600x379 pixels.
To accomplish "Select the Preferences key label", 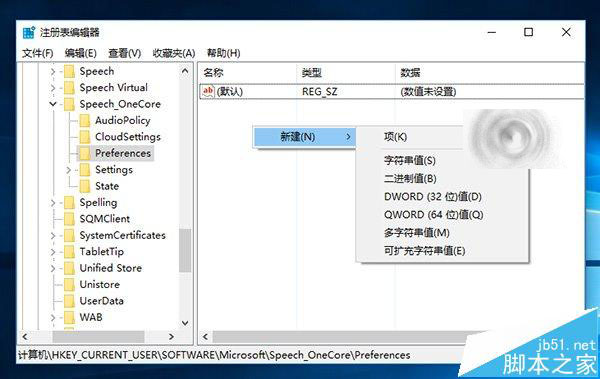I will click(123, 153).
